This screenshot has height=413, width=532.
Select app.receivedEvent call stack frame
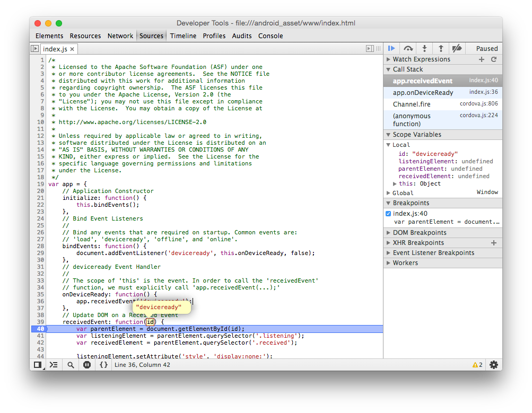443,81
